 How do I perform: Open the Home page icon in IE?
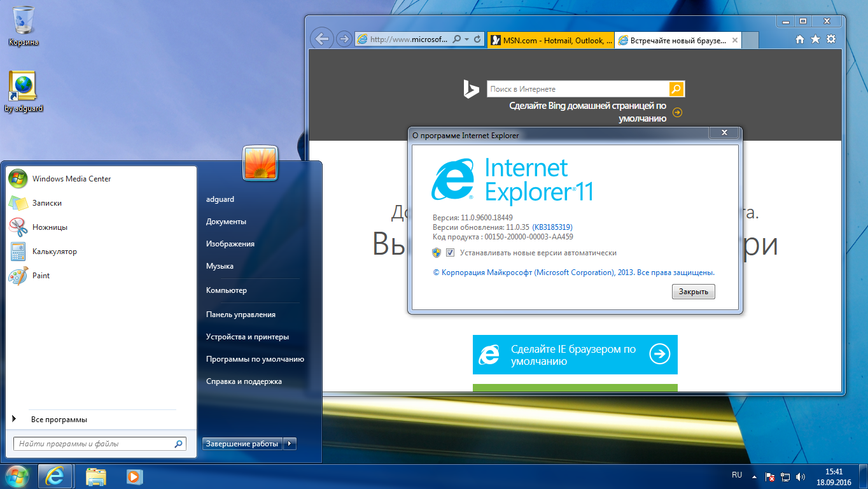tap(801, 39)
